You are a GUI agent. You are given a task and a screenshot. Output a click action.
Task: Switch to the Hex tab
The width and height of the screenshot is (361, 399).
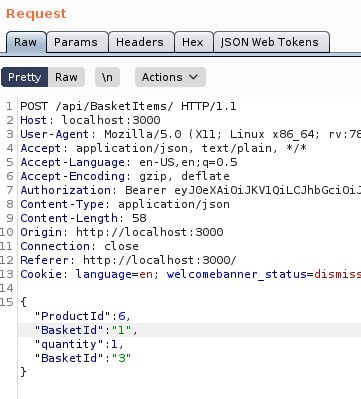(x=193, y=42)
